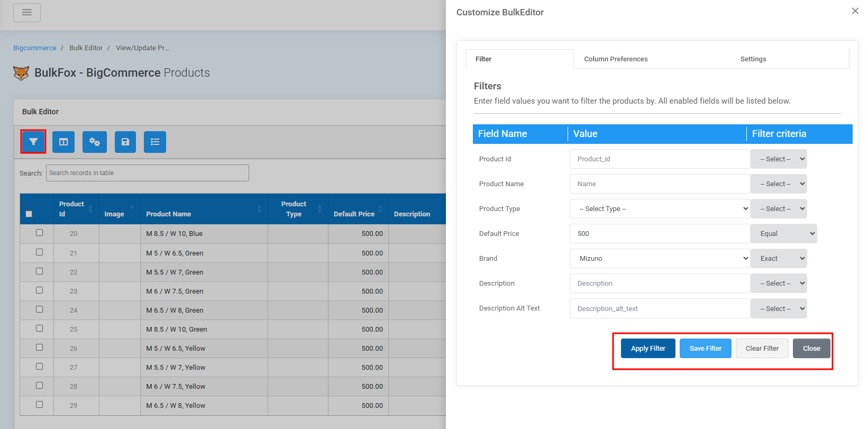The height and width of the screenshot is (429, 868).
Task: Click the View/Update Pr... breadcrumb
Action: (x=143, y=48)
